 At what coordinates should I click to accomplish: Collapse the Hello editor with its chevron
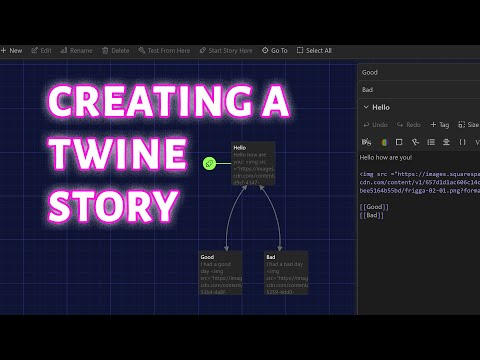(366, 107)
